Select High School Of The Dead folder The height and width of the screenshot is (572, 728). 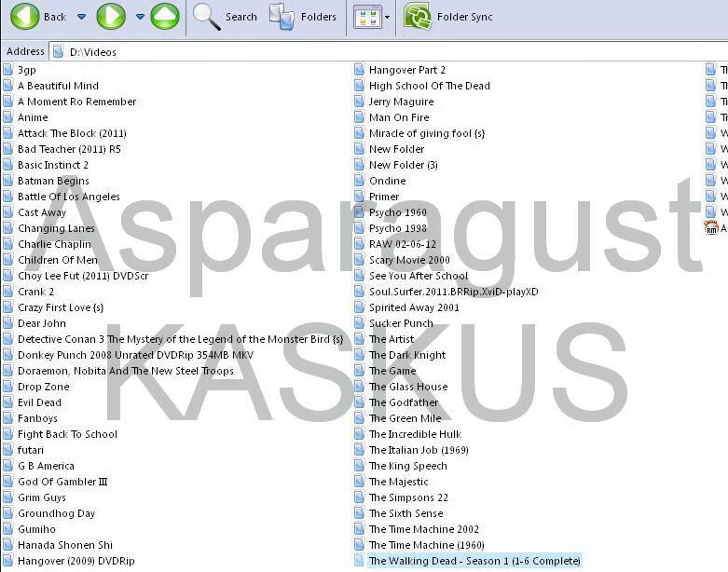(x=430, y=86)
